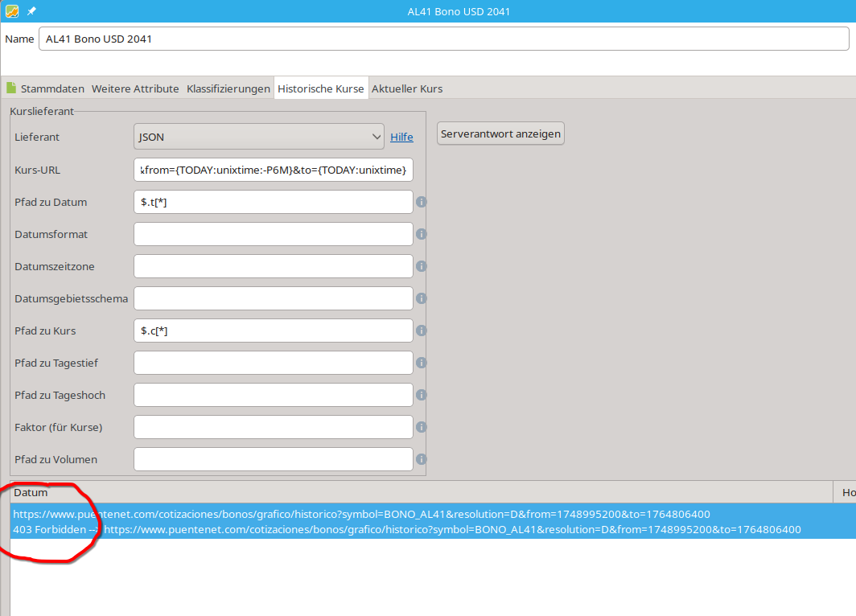Focus the Name text field
856x616 pixels.
pos(442,39)
